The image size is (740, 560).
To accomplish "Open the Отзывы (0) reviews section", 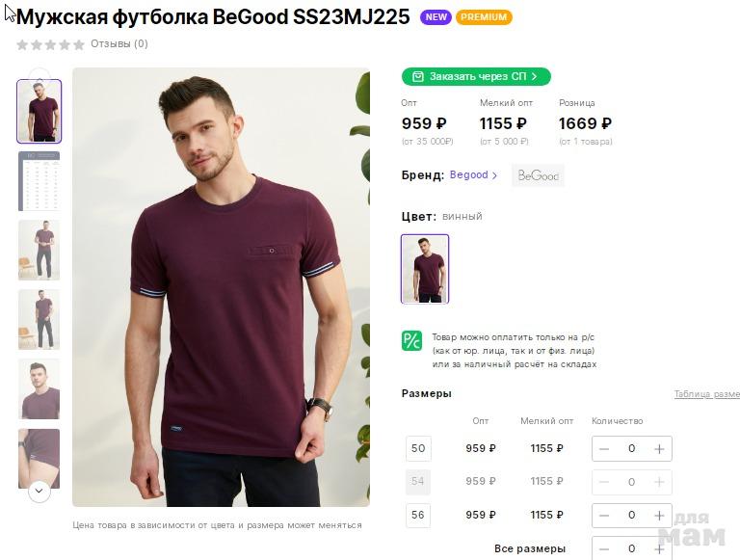I will tap(119, 44).
